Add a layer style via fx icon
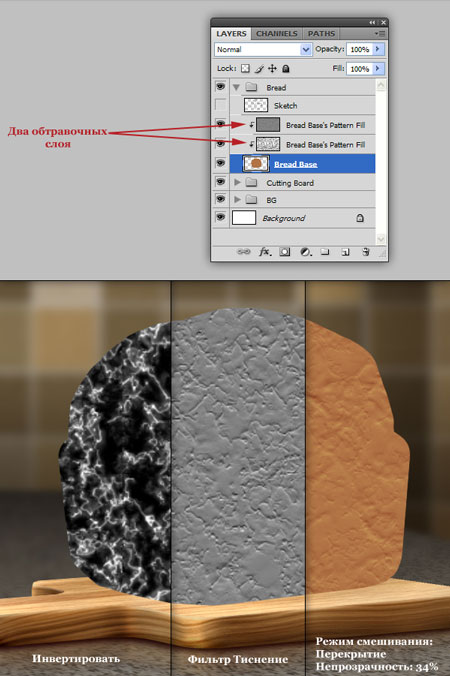This screenshot has height=676, width=450. [x=265, y=252]
